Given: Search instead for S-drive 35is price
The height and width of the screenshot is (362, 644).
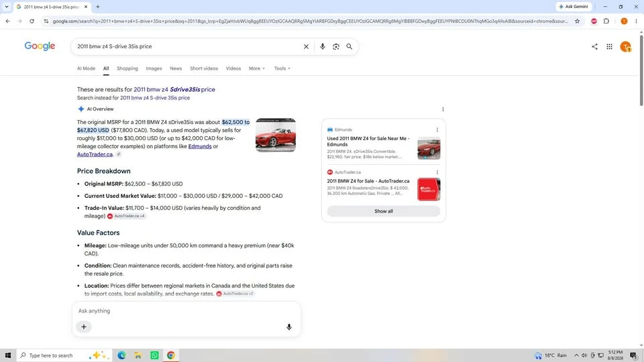Looking at the screenshot, I should [155, 98].
